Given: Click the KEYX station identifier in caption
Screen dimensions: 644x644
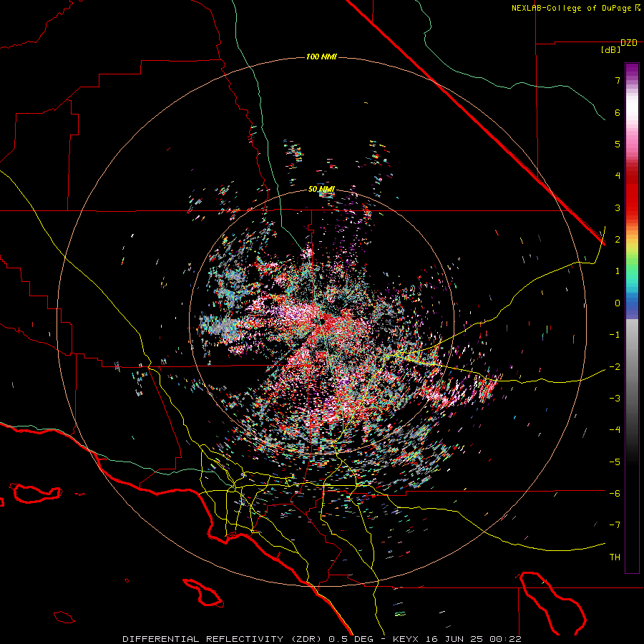Looking at the screenshot, I should [406, 639].
